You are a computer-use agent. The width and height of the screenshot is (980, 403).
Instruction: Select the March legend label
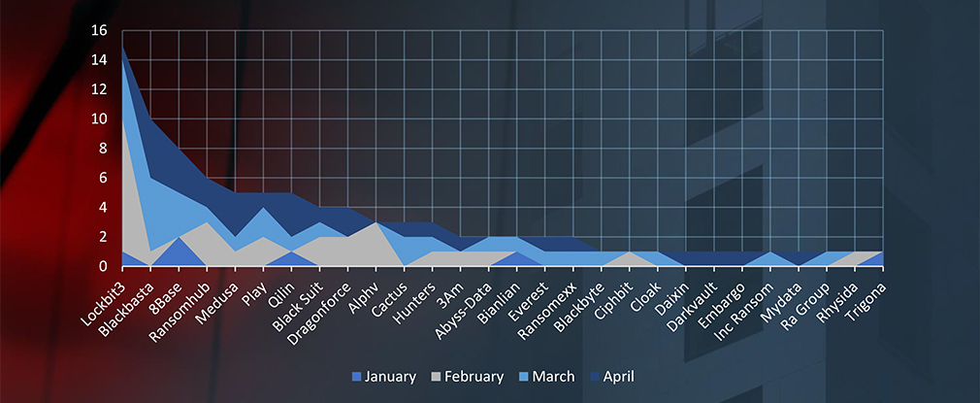(552, 377)
